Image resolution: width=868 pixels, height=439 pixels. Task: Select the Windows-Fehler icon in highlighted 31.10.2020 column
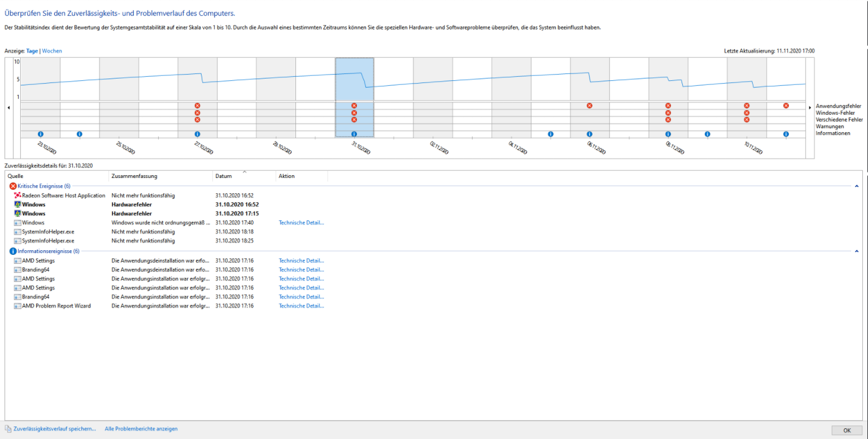tap(354, 113)
